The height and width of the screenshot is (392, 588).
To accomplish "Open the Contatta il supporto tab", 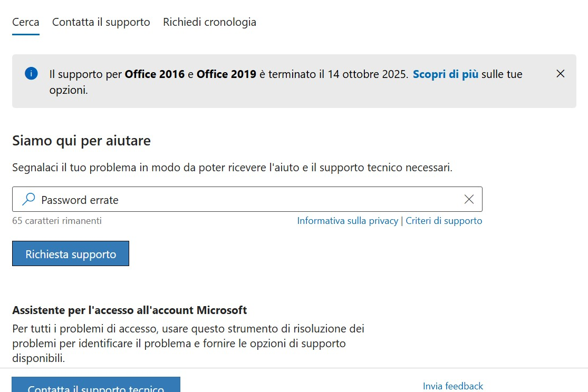I will pyautogui.click(x=101, y=22).
